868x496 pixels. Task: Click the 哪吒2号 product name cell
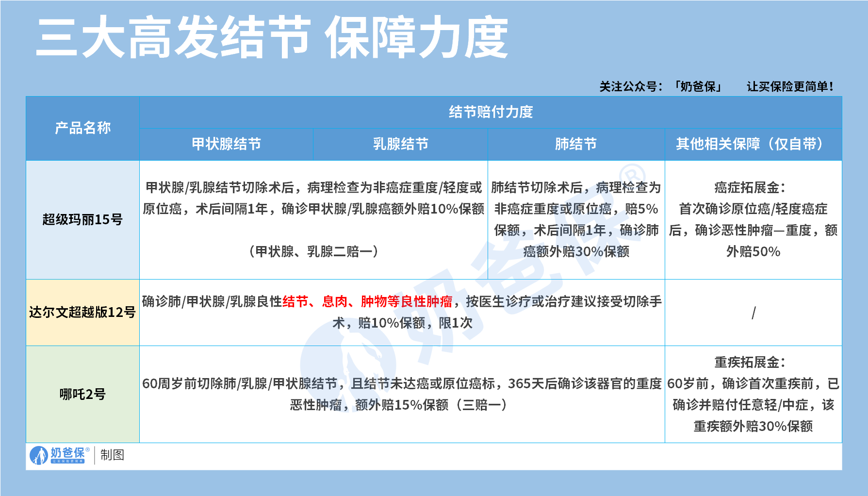coord(82,394)
